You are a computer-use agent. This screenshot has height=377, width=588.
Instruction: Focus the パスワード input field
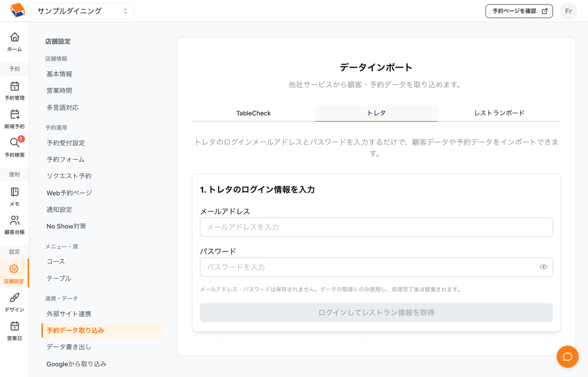376,267
